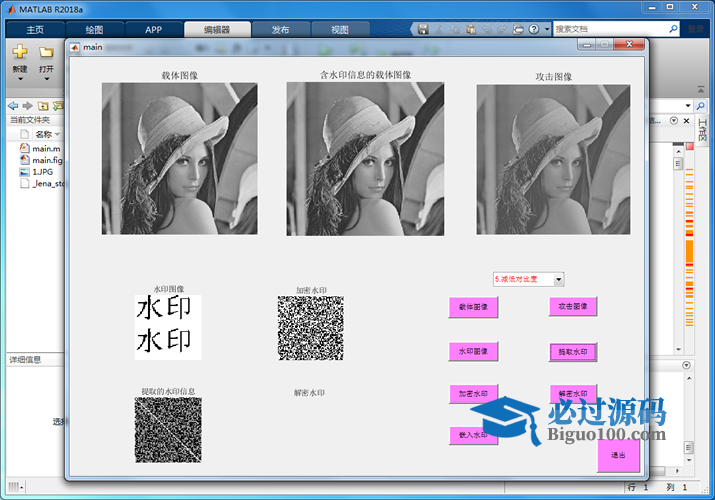Switch to the 编辑器 ribbon tab
The image size is (715, 500).
(x=217, y=30)
